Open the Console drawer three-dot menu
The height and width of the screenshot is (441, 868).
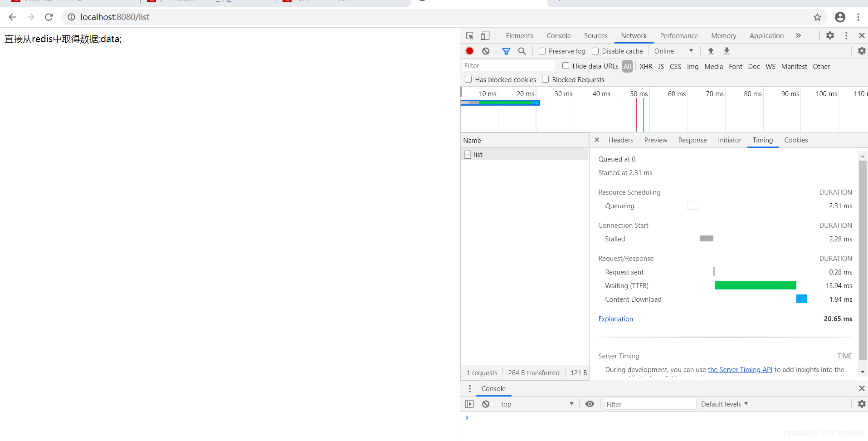[x=470, y=388]
